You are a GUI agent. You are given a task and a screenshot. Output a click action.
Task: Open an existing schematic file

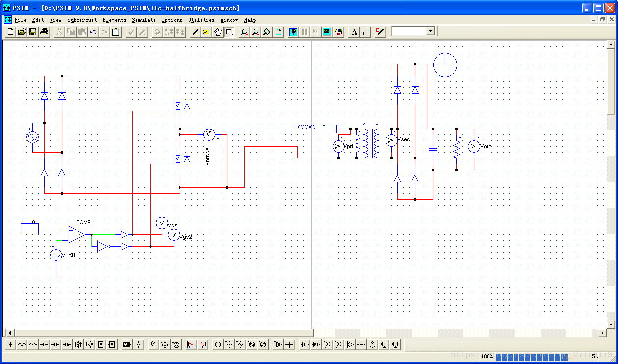22,32
